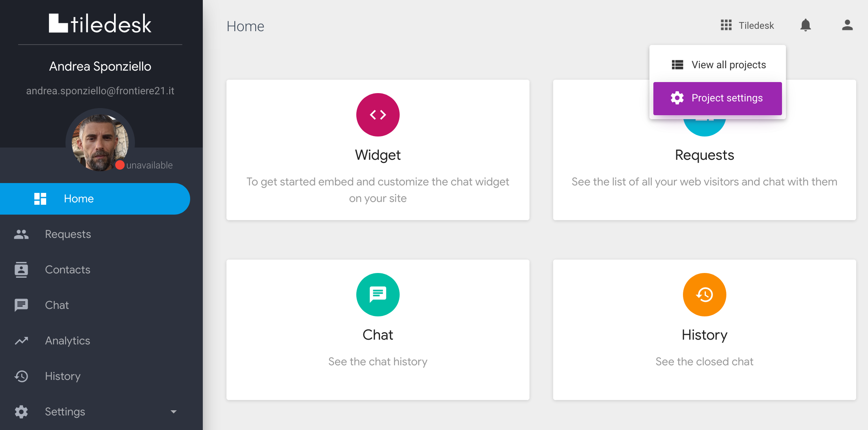Click the History clock icon in sidebar
The width and height of the screenshot is (868, 430).
click(21, 376)
